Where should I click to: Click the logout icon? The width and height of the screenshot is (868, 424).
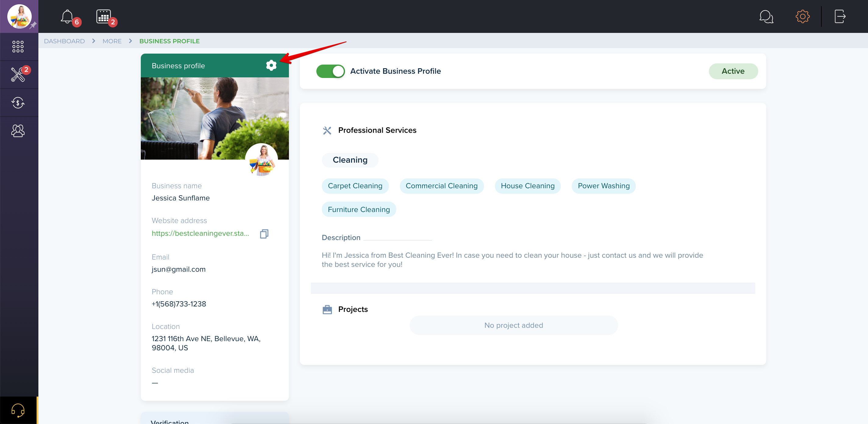(x=840, y=16)
